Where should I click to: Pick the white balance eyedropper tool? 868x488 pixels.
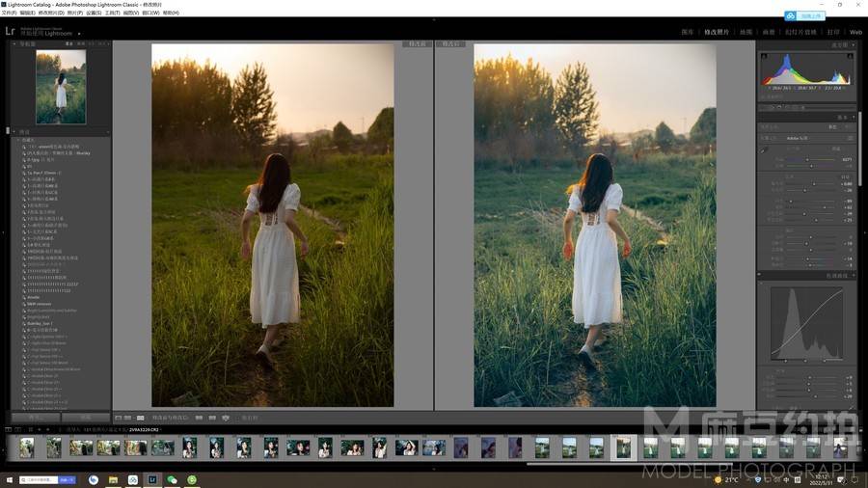764,150
